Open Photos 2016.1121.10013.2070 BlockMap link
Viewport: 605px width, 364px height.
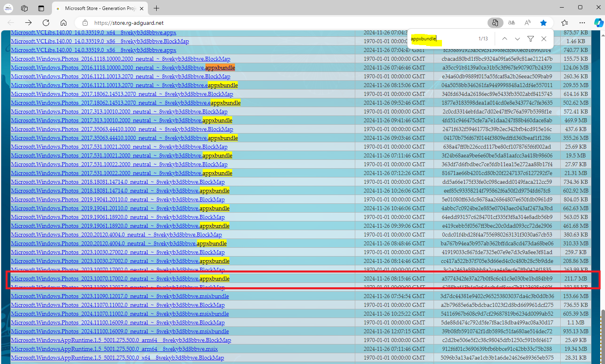[121, 76]
